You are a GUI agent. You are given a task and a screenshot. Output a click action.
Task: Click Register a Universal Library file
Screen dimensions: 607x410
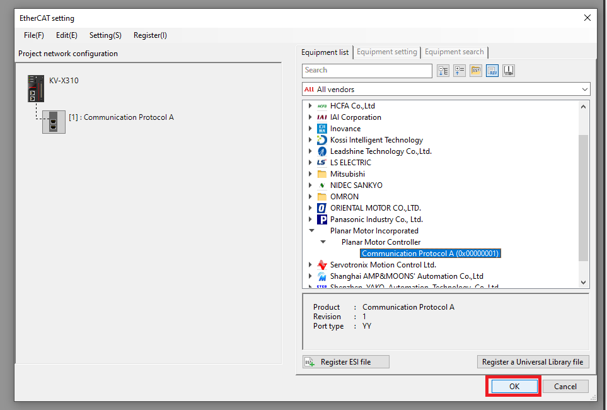[x=533, y=362]
